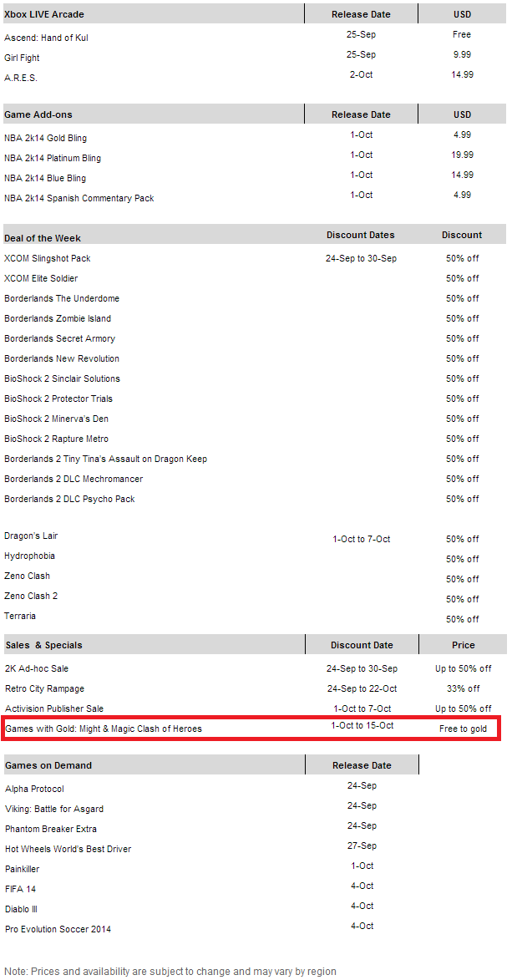
Task: Click Borderlands New Revolution
Action: pyautogui.click(x=62, y=358)
